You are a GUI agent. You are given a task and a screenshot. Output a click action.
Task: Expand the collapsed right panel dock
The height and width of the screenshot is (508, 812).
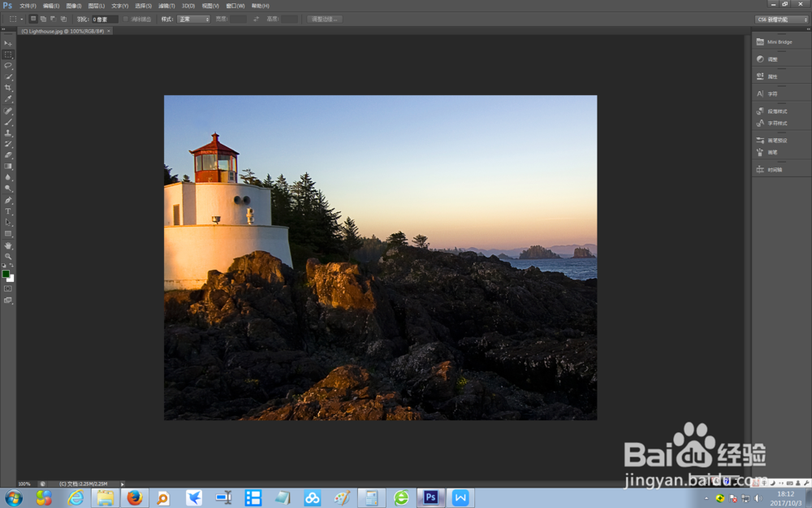coord(808,29)
